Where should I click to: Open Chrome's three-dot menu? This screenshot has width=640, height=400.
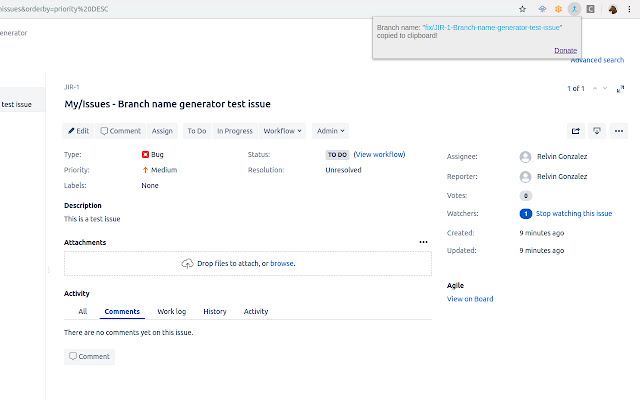630,8
